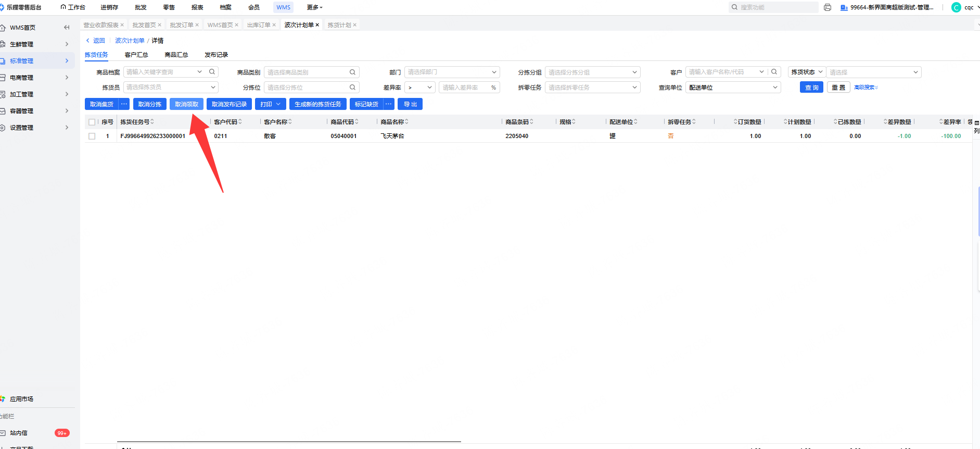Click the search icon in the 客户 field
Image resolution: width=980 pixels, height=449 pixels.
774,72
